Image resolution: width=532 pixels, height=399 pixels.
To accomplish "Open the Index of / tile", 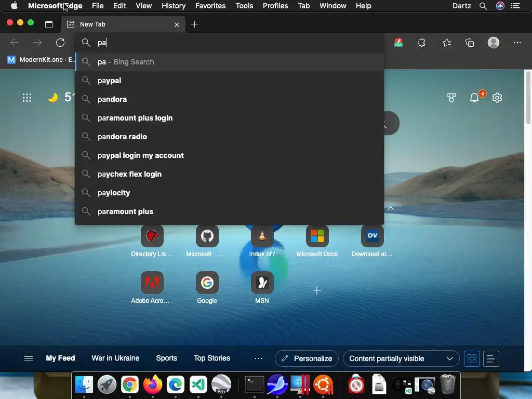I will [x=262, y=235].
